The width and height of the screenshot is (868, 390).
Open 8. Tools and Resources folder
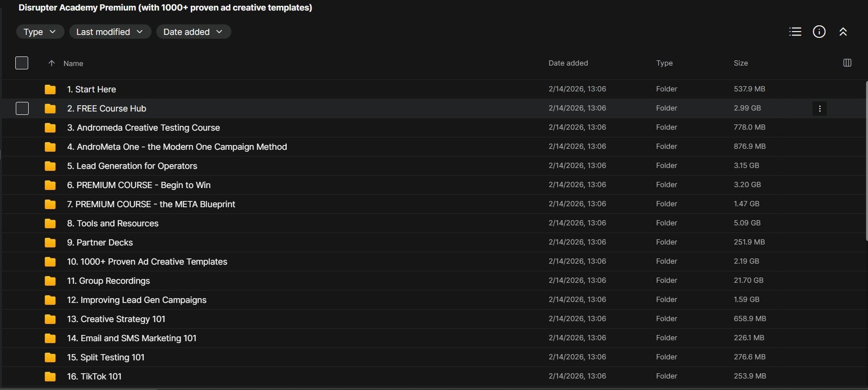coord(113,223)
